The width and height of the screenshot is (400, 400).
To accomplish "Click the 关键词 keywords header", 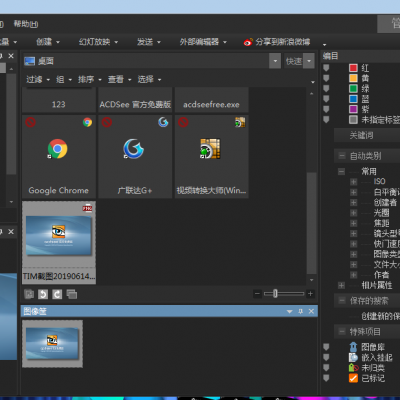I will pos(361,135).
